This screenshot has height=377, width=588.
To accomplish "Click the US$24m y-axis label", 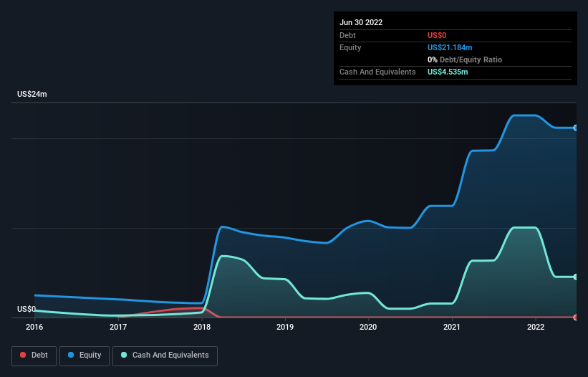I will point(32,94).
